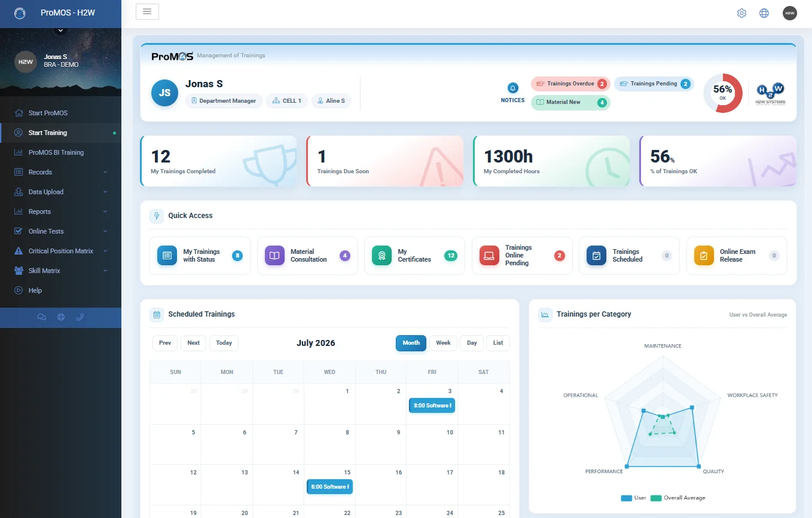Screen dimensions: 812x518
Task: Expand the Skill Matrix menu
Action: pos(60,271)
